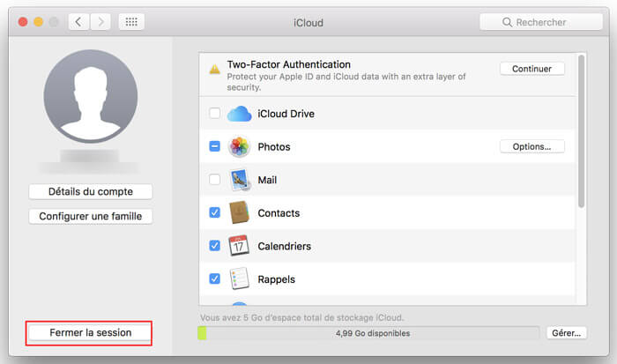The height and width of the screenshot is (364, 617).
Task: Click the Gérer... storage button
Action: point(567,333)
